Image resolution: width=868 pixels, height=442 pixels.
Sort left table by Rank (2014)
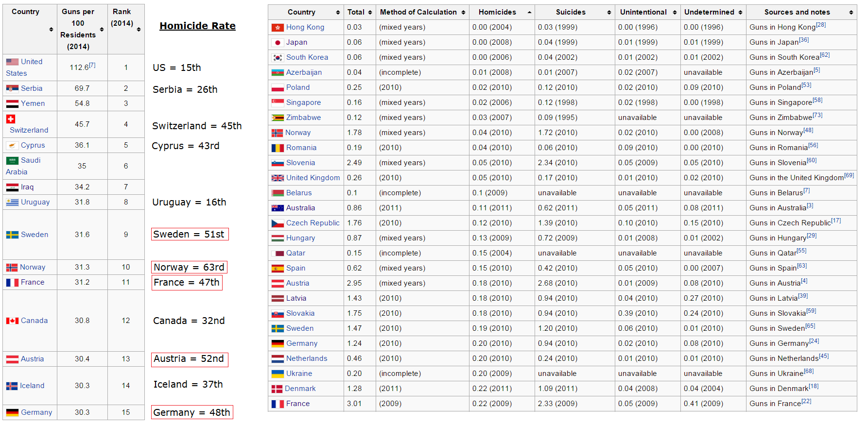coord(139,30)
